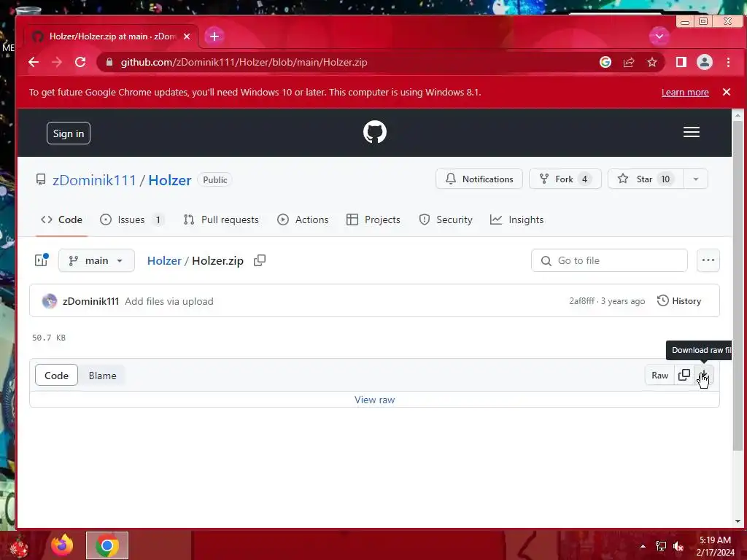Switch to the Code tab
The height and width of the screenshot is (560, 747).
61,219
